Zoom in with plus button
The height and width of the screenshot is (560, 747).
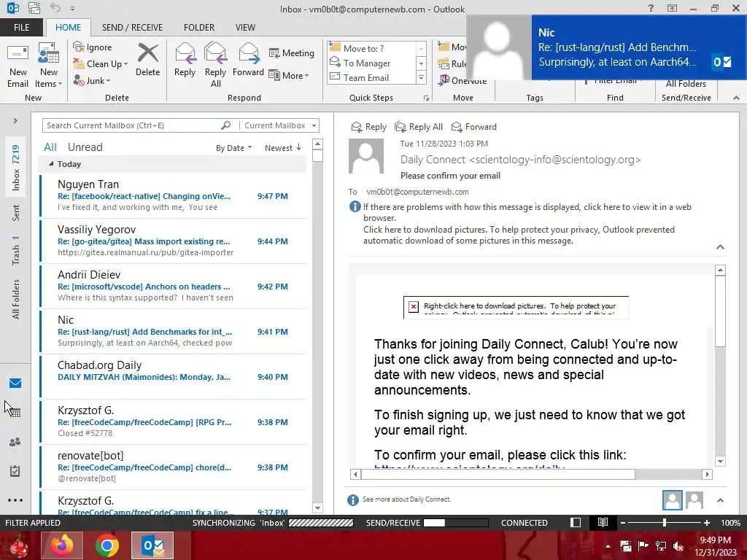pyautogui.click(x=707, y=522)
